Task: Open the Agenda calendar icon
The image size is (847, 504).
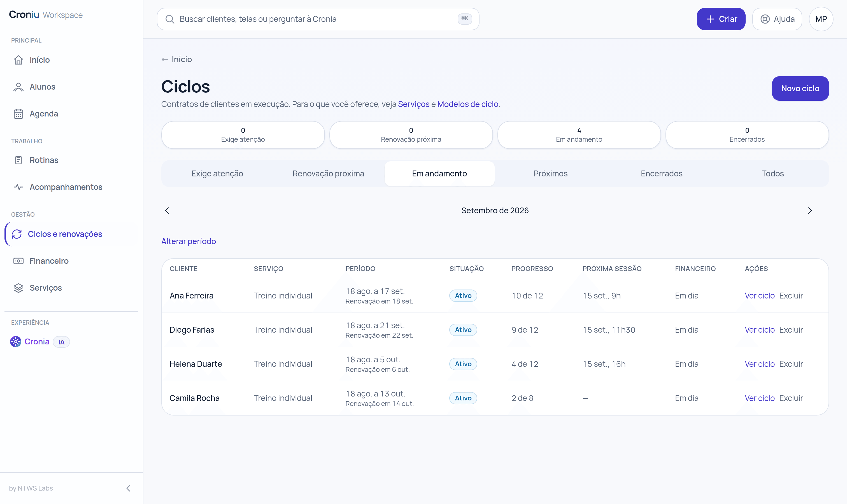Action: tap(18, 114)
